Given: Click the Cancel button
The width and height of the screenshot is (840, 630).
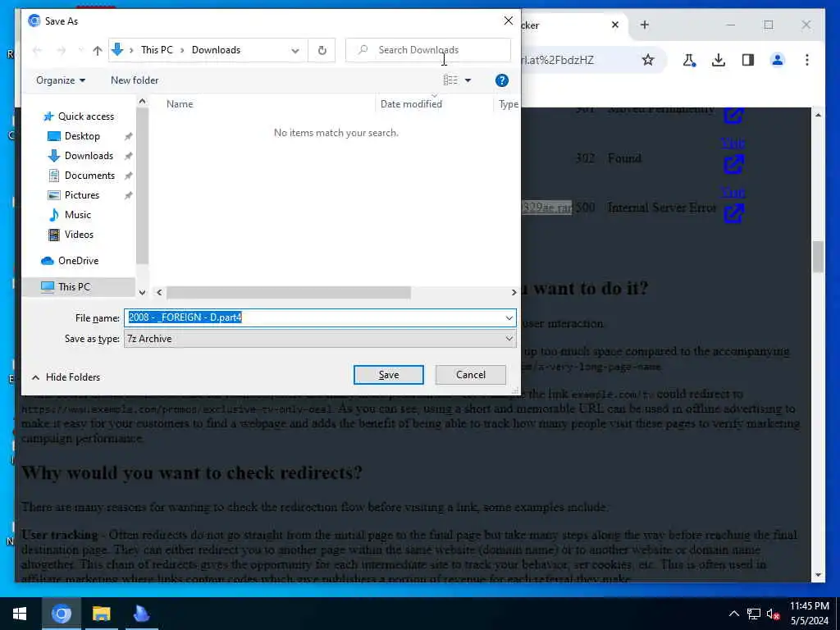Looking at the screenshot, I should point(470,375).
